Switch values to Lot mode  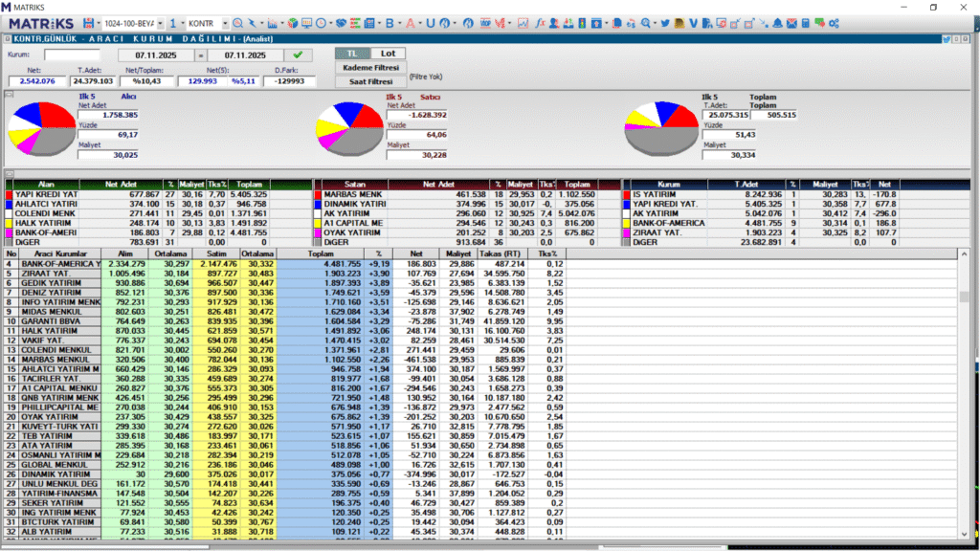click(389, 54)
